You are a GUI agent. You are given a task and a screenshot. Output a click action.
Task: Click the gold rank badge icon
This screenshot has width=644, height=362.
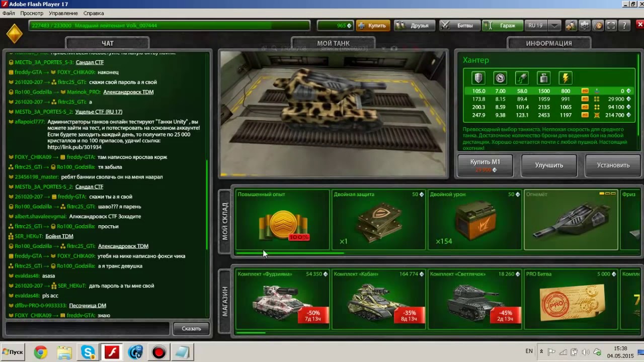pos(14,34)
